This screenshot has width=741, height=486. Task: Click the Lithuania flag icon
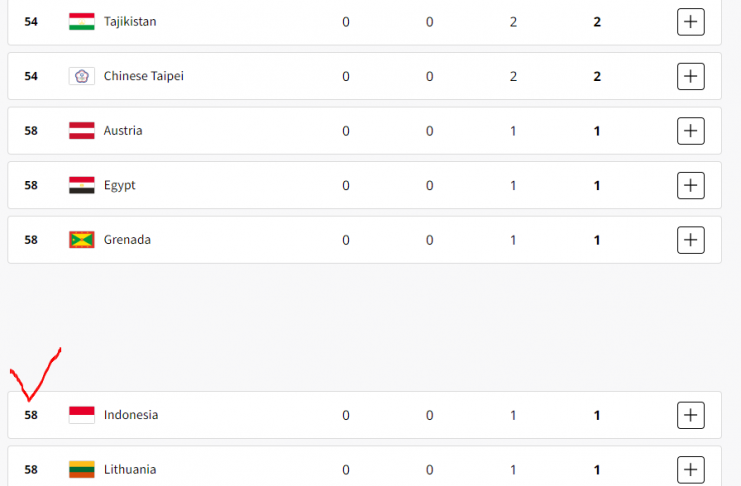(82, 469)
